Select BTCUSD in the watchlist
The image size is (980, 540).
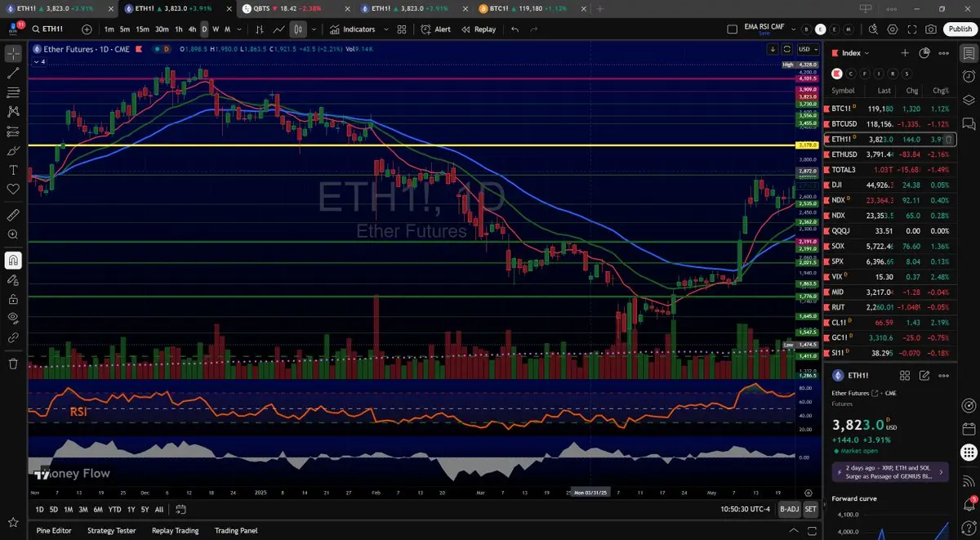(x=889, y=124)
